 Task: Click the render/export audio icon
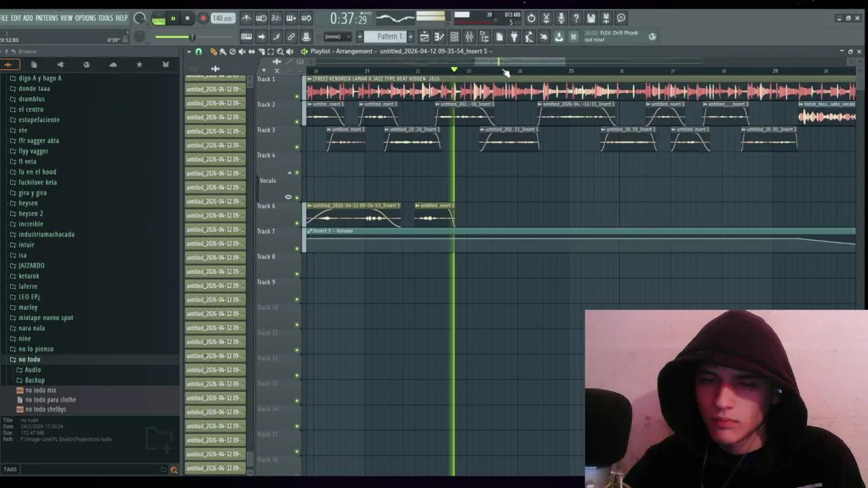pos(606,18)
